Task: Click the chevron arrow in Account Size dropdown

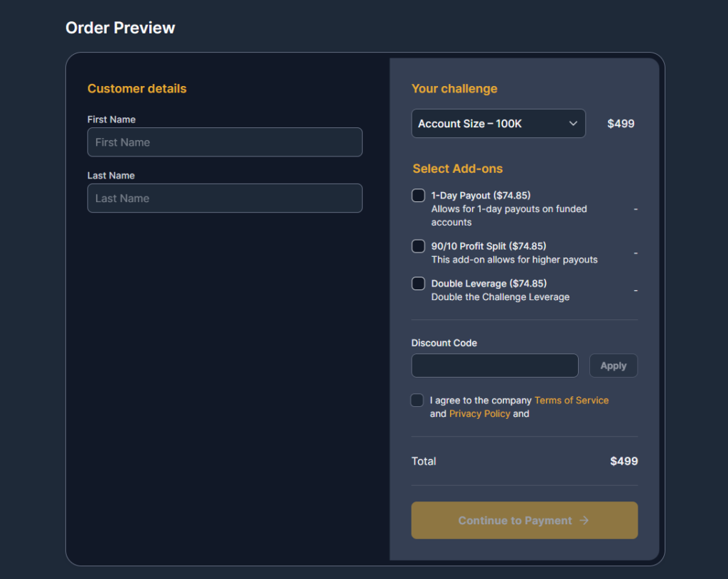Action: [x=573, y=124]
